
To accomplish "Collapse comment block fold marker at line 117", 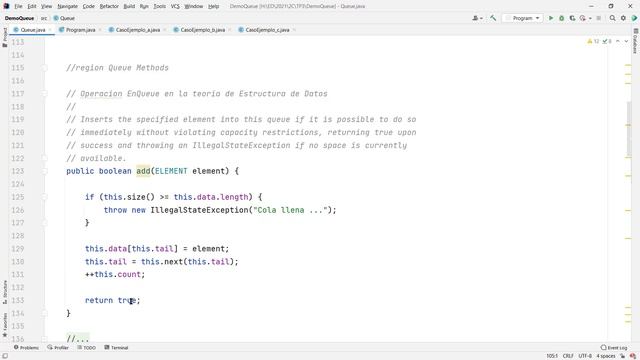I will point(44,94).
